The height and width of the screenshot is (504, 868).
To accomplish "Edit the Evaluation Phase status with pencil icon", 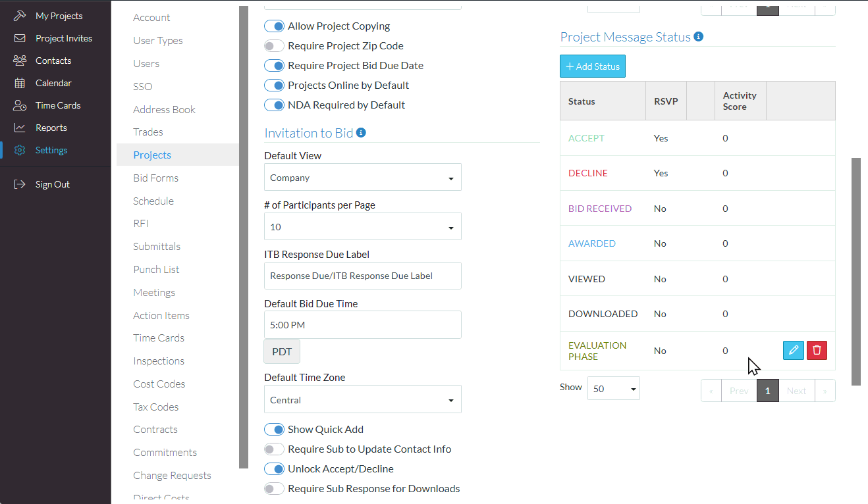I will pos(794,350).
